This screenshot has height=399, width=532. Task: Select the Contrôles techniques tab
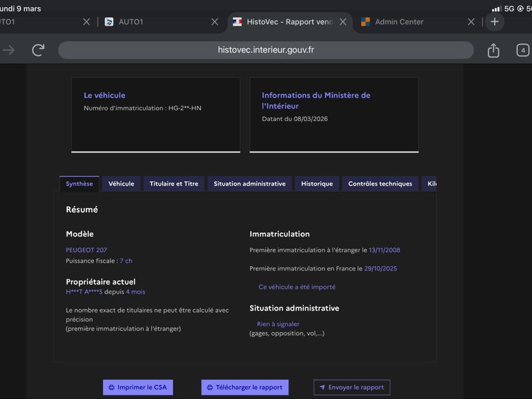click(x=380, y=184)
